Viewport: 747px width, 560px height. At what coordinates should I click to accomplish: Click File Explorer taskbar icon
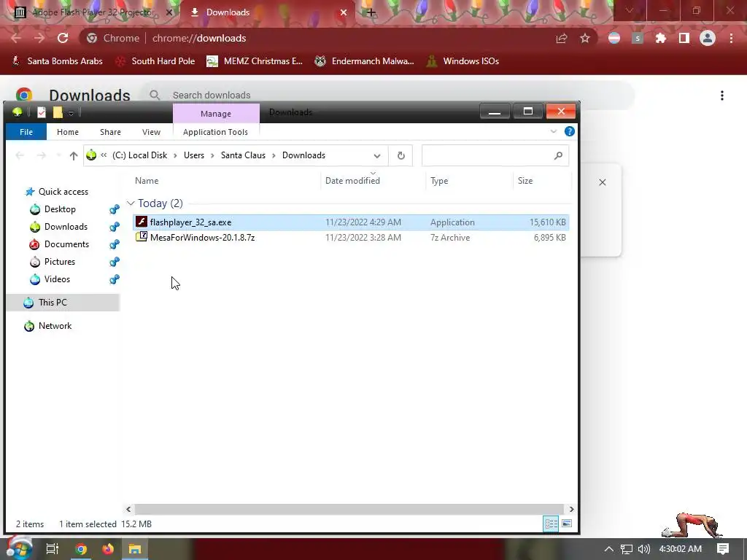point(135,549)
